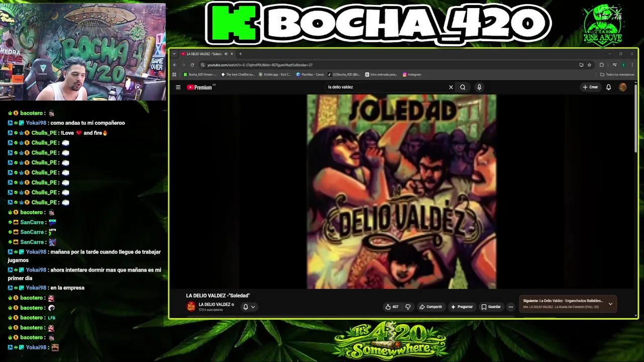
Task: Mute the tab via the speaker icon
Action: [226, 54]
